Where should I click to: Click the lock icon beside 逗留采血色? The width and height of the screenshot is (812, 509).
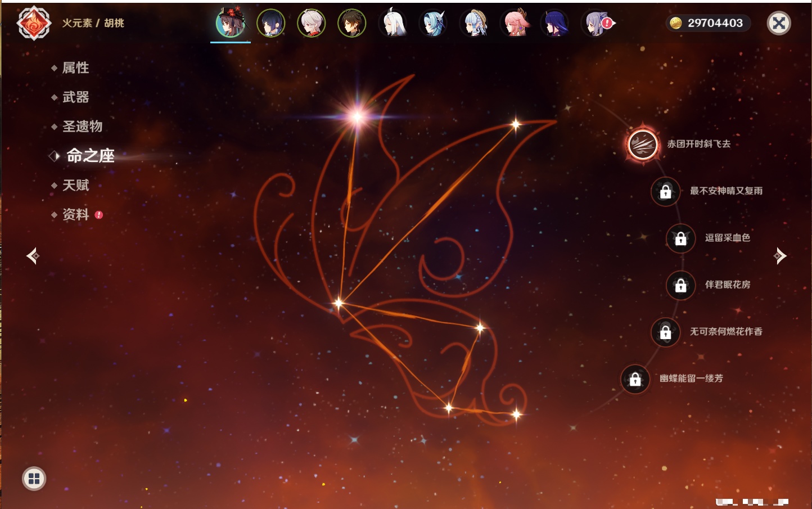681,238
